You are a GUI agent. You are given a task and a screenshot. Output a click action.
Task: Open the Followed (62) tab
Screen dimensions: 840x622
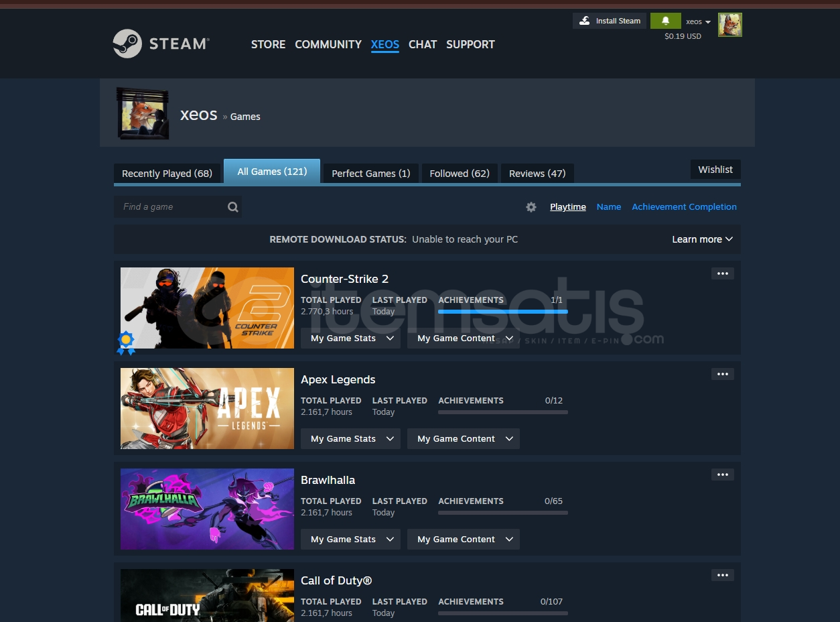click(x=460, y=173)
